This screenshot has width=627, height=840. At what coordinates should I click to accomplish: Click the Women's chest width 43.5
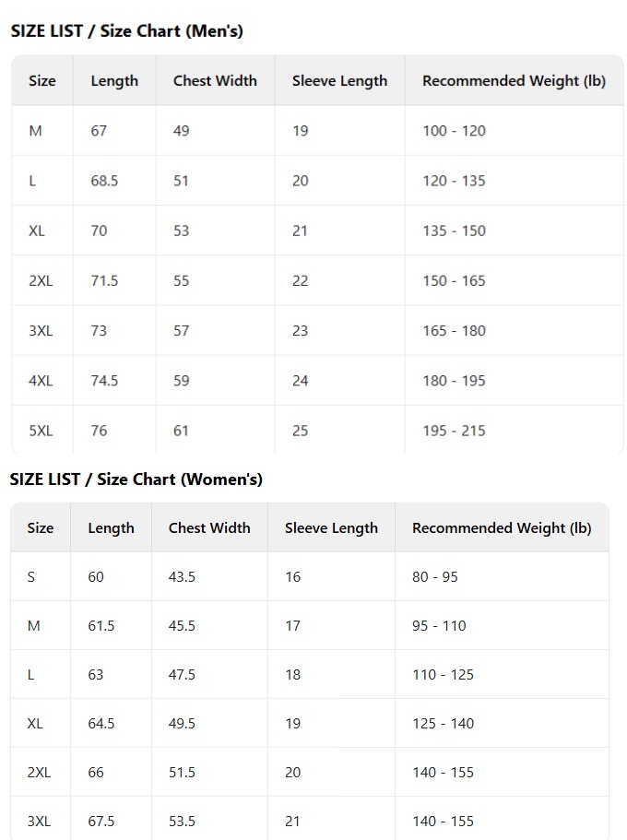[182, 577]
